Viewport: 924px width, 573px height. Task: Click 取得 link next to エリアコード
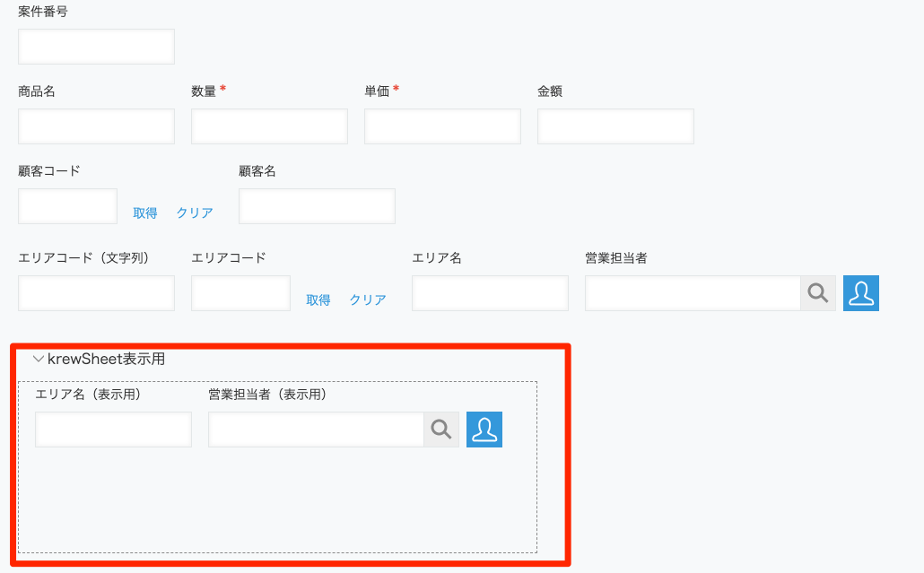[x=318, y=300]
